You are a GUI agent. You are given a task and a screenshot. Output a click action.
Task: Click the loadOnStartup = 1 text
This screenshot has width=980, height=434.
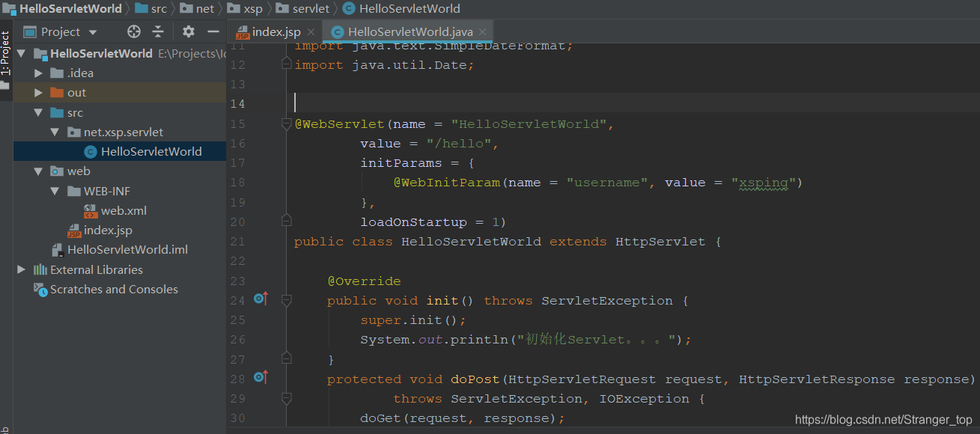point(430,222)
